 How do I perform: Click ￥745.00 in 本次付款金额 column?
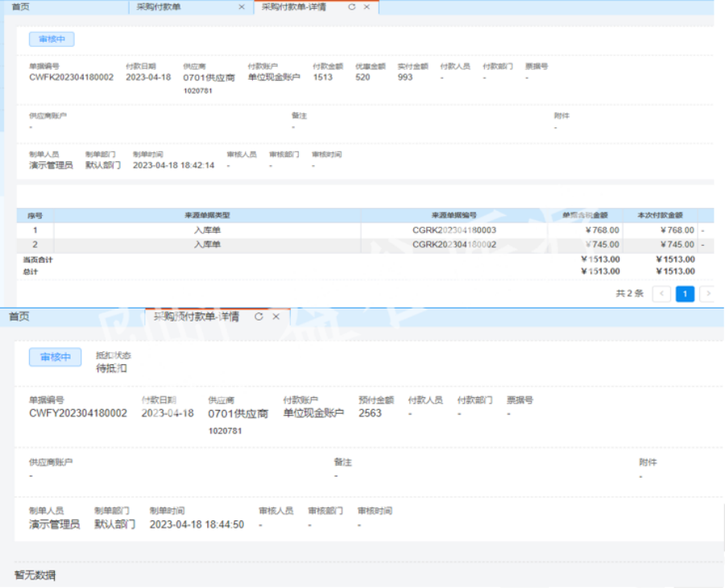[x=677, y=245]
